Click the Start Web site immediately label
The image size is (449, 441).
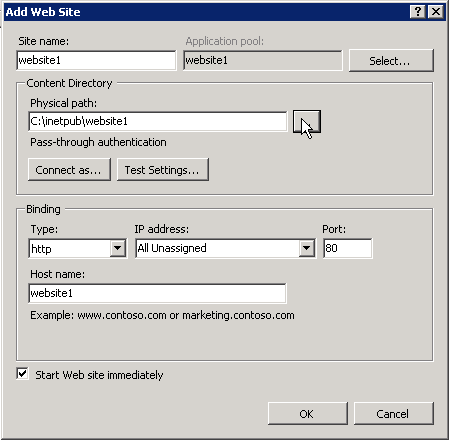(99, 375)
